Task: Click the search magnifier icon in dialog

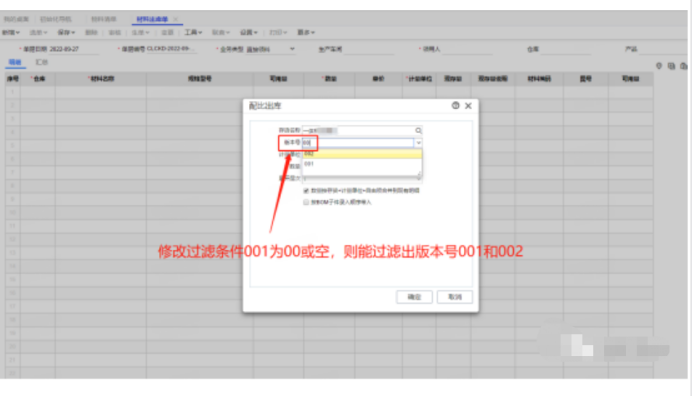Action: [418, 131]
